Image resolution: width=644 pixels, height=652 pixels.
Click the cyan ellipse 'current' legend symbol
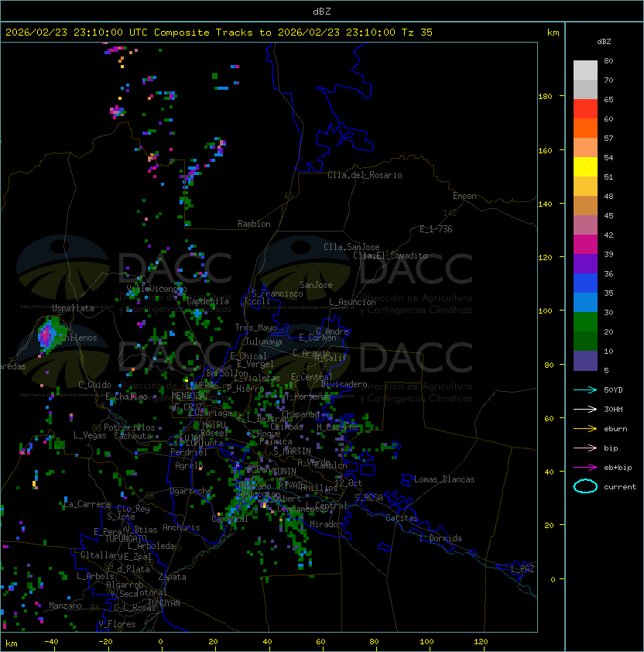[585, 486]
